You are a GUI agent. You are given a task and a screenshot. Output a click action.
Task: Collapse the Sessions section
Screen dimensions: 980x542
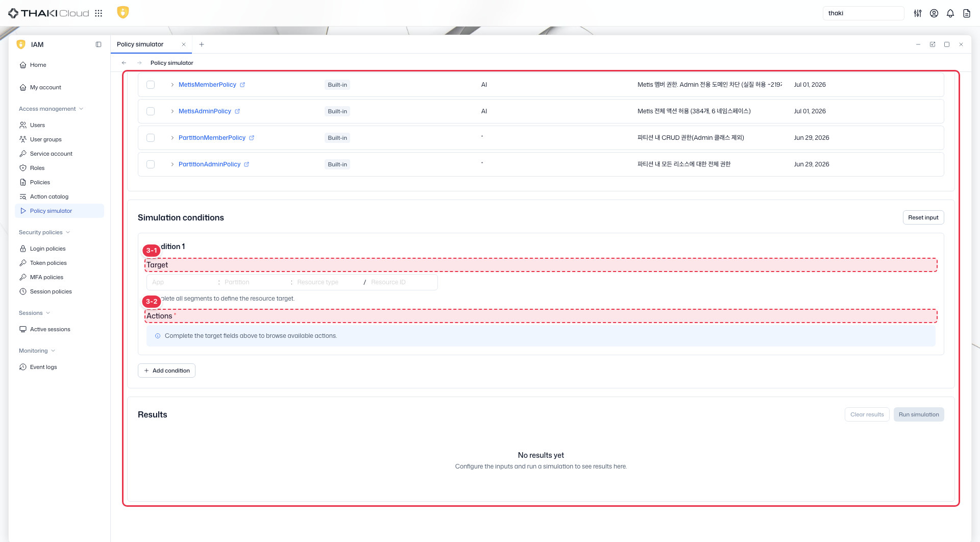[35, 313]
